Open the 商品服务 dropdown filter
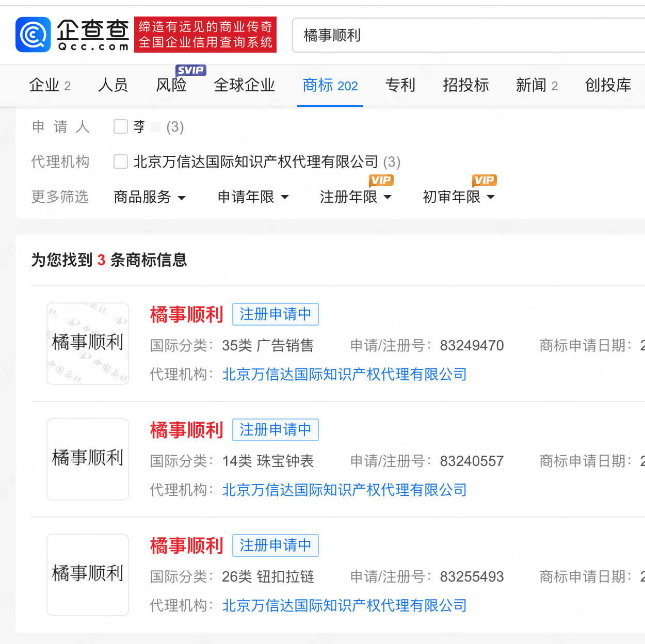Image resolution: width=645 pixels, height=644 pixels. pyautogui.click(x=150, y=197)
